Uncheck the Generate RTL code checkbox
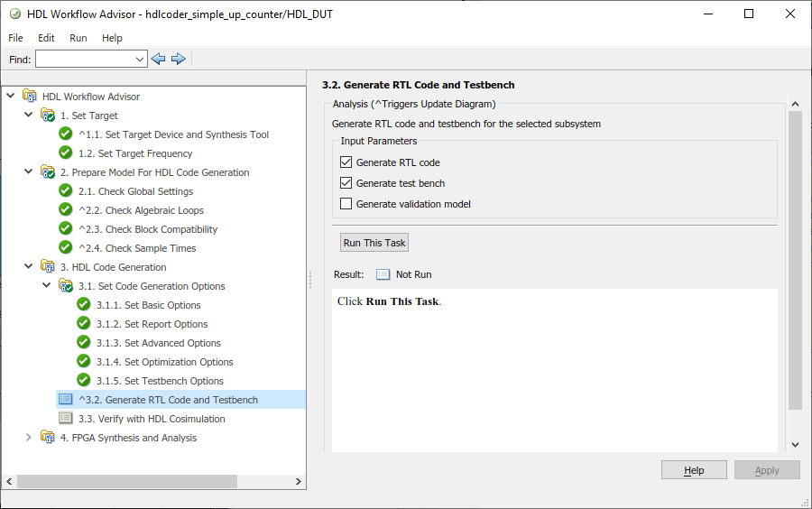Viewport: 812px width, 509px height. click(x=346, y=162)
